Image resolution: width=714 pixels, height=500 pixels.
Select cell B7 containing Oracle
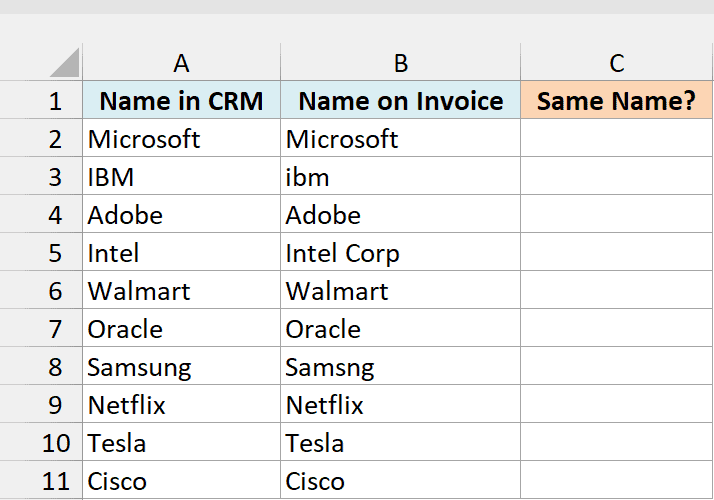(x=401, y=329)
